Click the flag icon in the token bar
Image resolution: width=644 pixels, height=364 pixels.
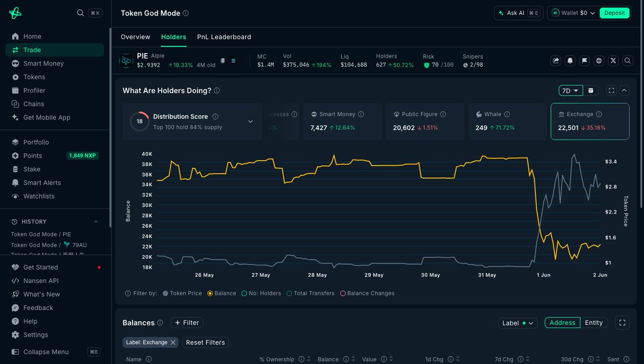pos(584,61)
